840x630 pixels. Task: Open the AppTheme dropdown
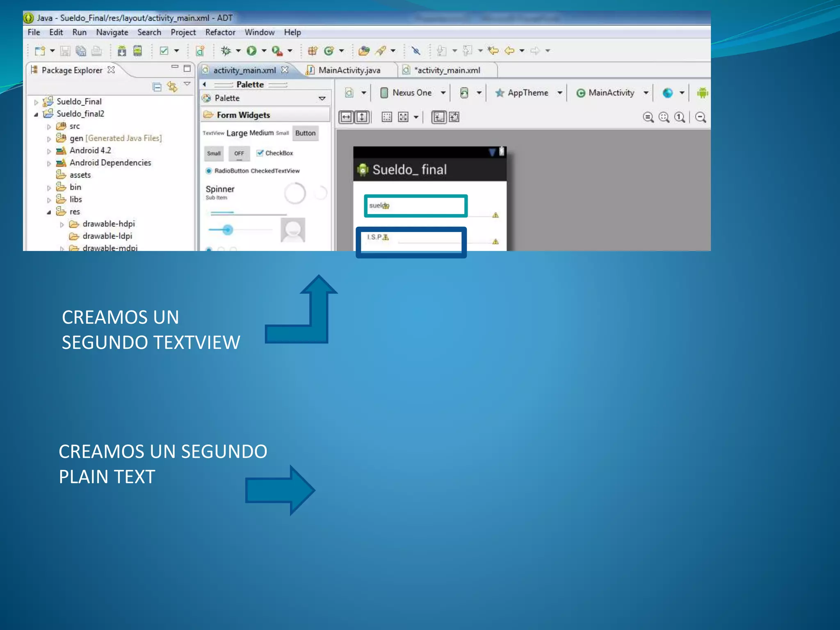[527, 93]
